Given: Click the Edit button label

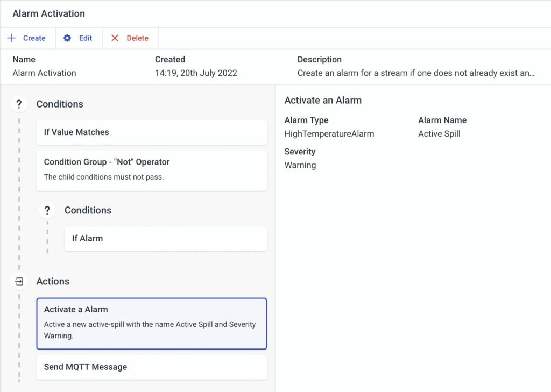Looking at the screenshot, I should tap(86, 38).
